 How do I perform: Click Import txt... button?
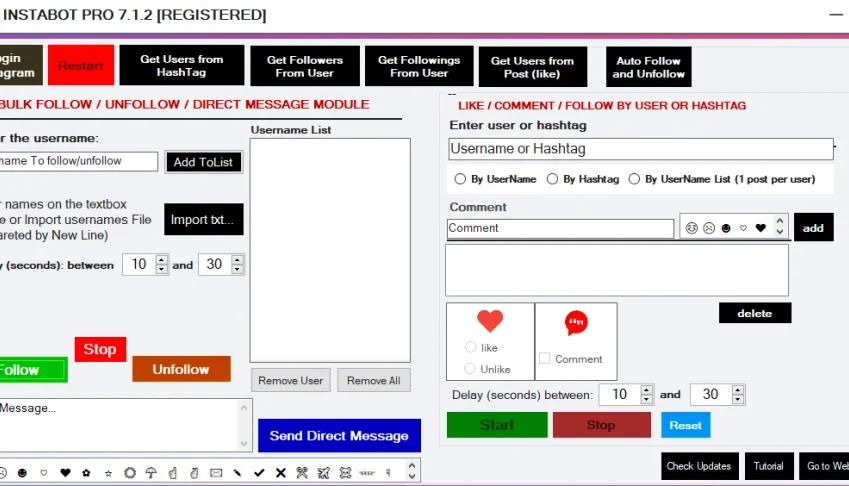(204, 219)
